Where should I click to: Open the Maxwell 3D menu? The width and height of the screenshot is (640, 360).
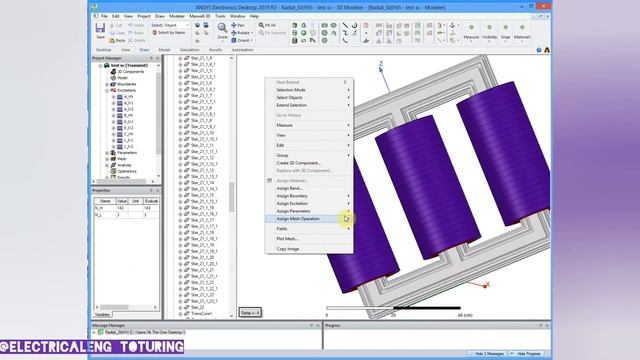coord(200,16)
